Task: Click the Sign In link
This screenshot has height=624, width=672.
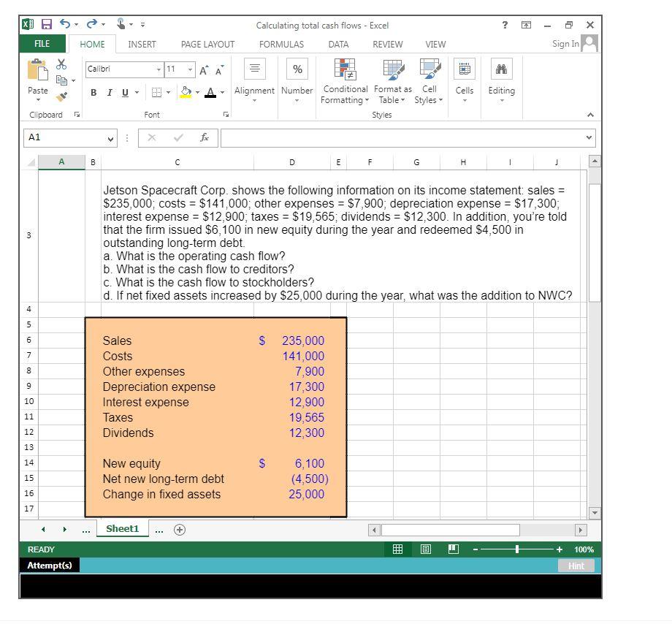Action: pos(566,44)
